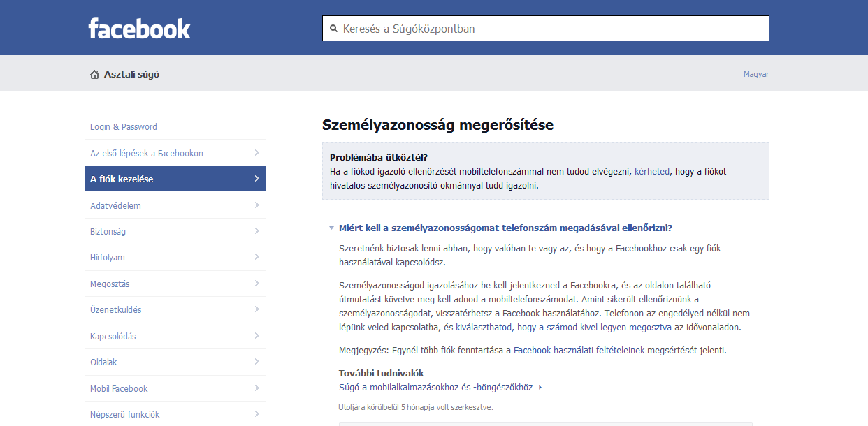This screenshot has height=426, width=868.
Task: Click the kiválaszthatod link
Action: pyautogui.click(x=484, y=327)
